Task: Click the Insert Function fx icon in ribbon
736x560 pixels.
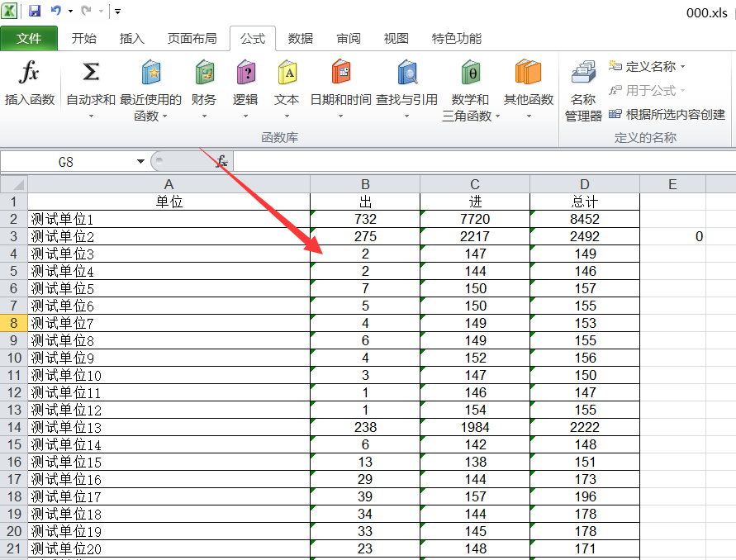Action: 29,73
